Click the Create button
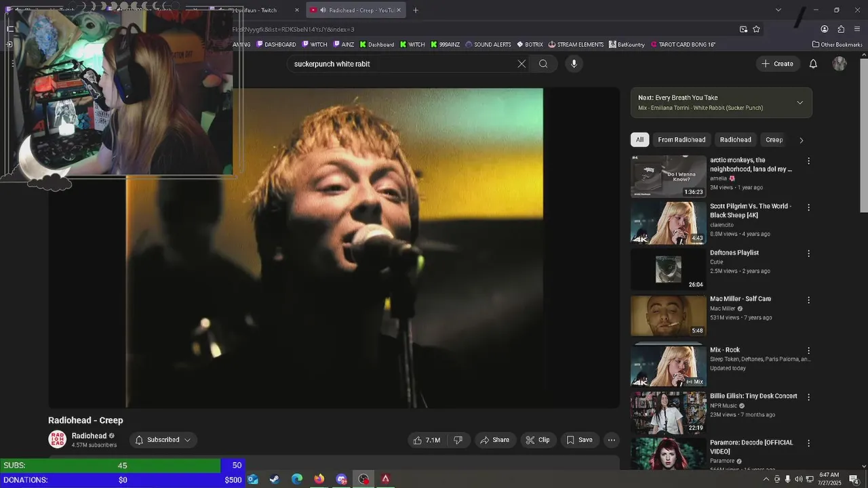The image size is (868, 488). tap(777, 64)
